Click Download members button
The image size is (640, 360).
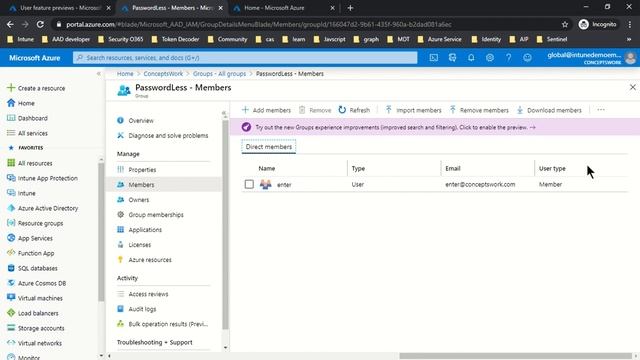click(x=549, y=110)
